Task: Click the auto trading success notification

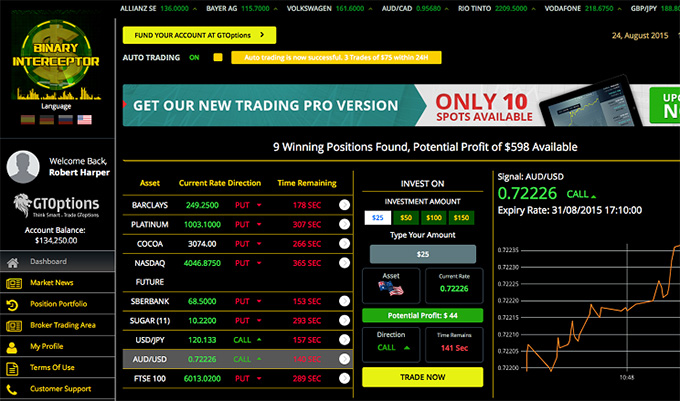Action: tap(337, 57)
